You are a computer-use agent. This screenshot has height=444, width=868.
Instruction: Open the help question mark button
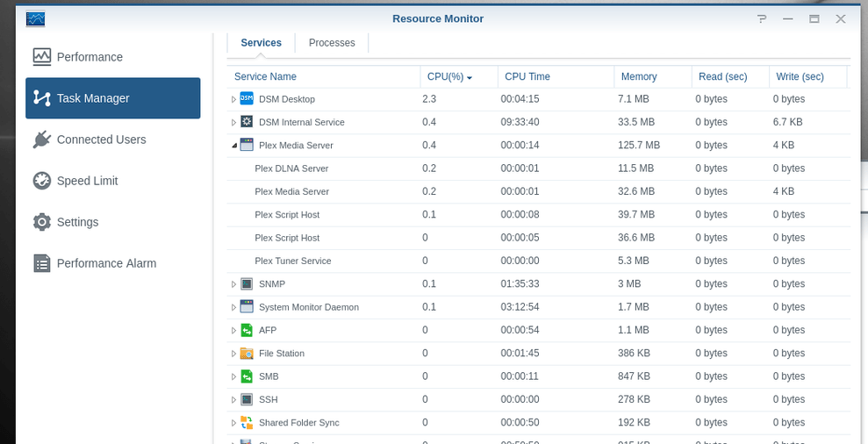(763, 18)
